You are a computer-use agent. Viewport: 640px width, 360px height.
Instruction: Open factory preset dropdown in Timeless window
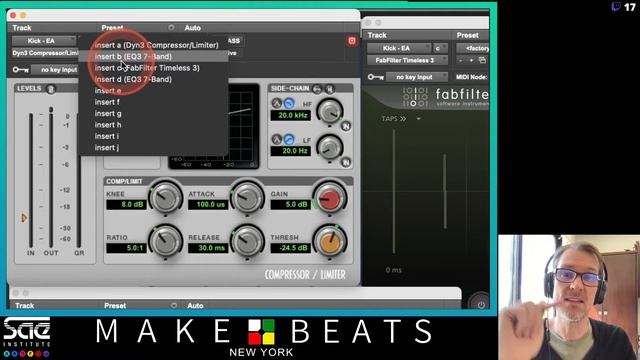click(473, 48)
